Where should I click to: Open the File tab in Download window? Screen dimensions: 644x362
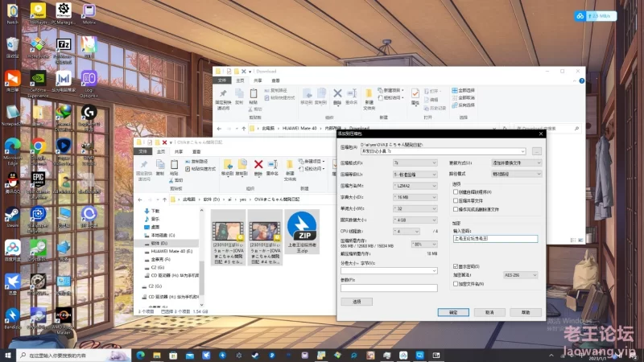222,80
